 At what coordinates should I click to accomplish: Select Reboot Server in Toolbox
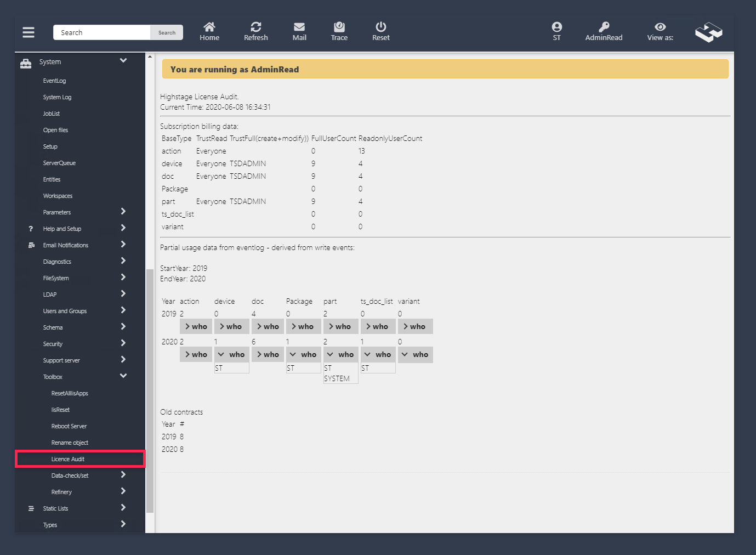pos(69,426)
